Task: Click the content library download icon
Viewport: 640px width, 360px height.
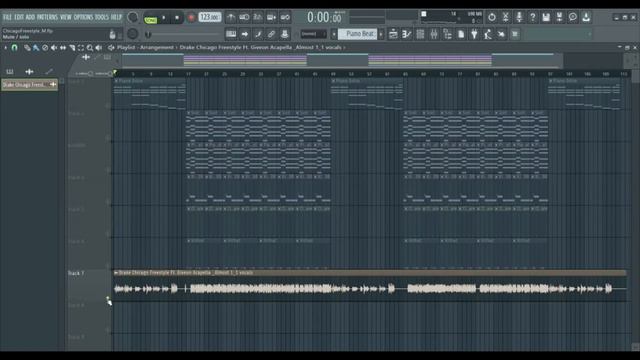Action: point(586,17)
